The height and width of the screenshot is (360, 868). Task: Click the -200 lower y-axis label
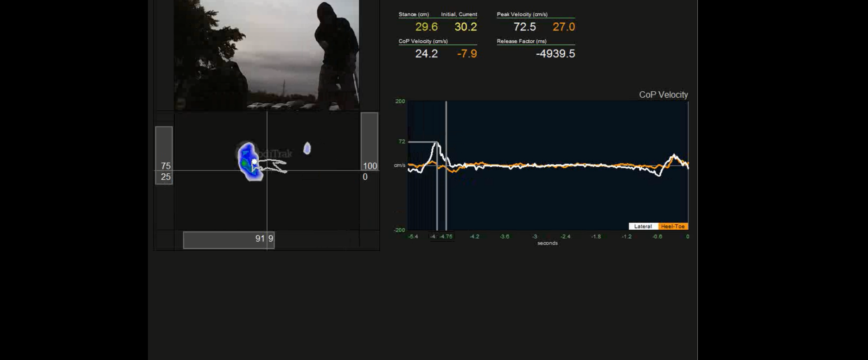[399, 230]
